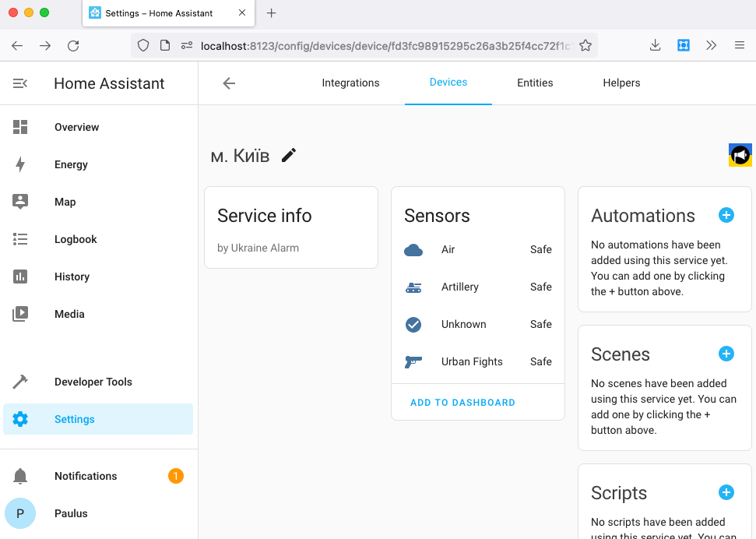Viewport: 756px width, 539px height.
Task: Select the Settings gear icon
Action: [x=20, y=419]
